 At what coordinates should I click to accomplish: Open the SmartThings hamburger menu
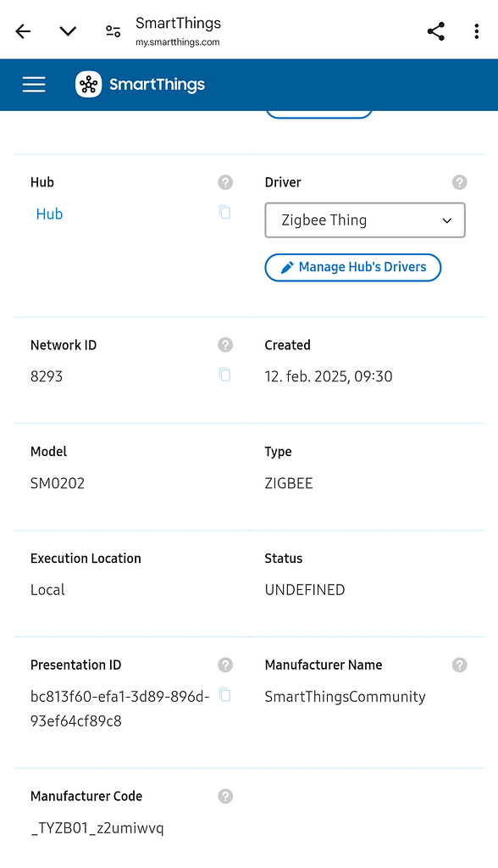tap(33, 85)
